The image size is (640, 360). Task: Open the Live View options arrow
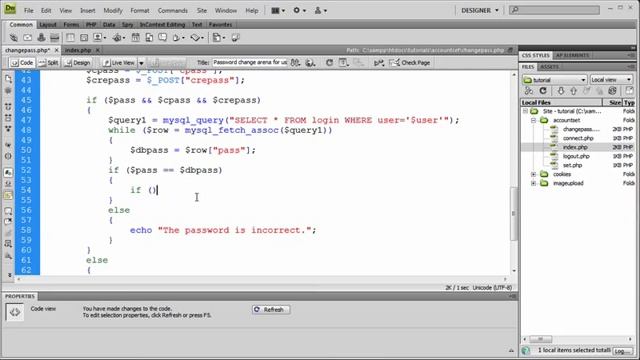pos(141,63)
